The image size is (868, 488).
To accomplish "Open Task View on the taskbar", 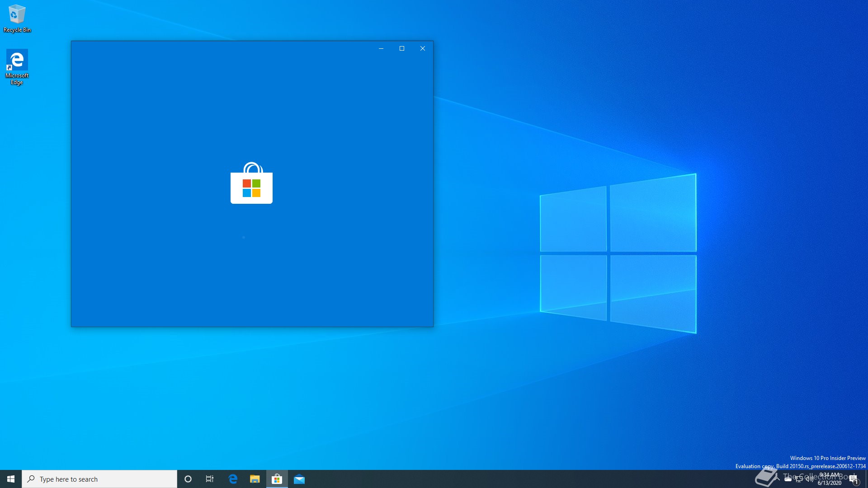I will [x=210, y=479].
